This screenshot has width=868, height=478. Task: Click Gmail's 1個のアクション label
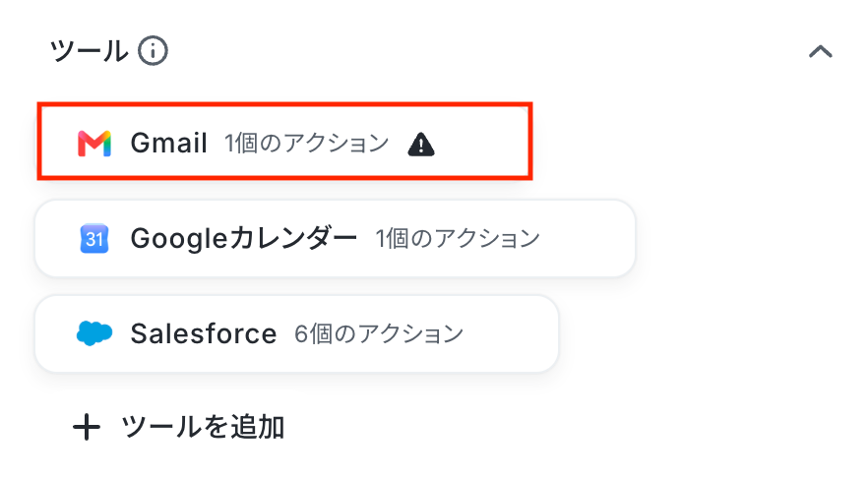point(307,144)
